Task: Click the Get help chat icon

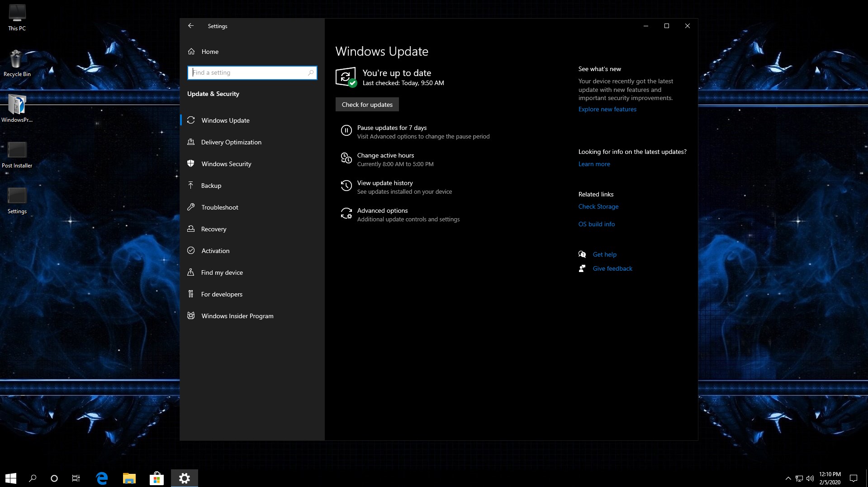Action: (582, 254)
